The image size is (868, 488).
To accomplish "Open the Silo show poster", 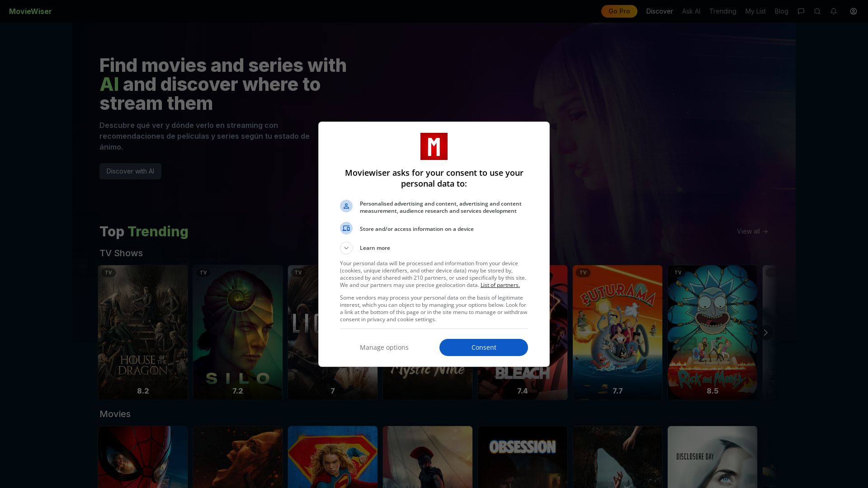I will pos(238,333).
